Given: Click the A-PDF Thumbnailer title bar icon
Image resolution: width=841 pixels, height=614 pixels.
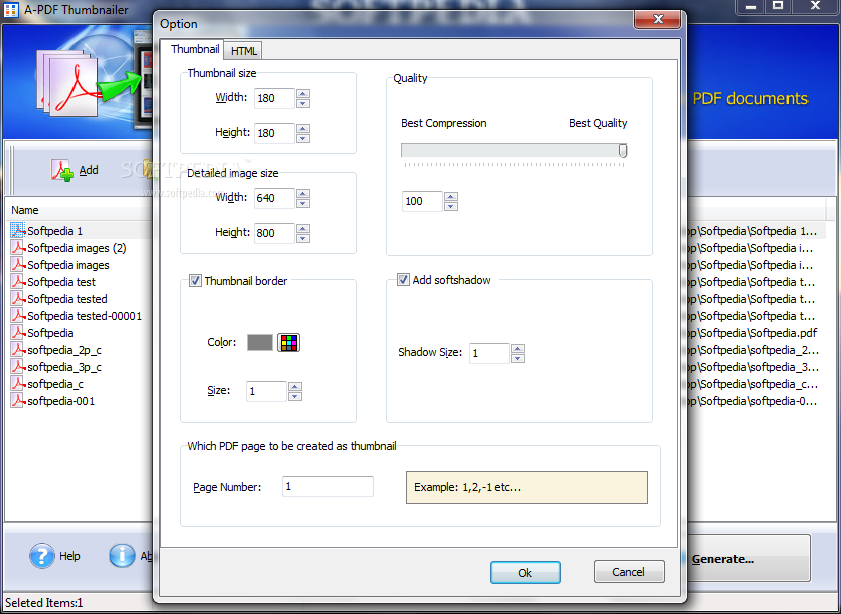Looking at the screenshot, I should pos(10,9).
